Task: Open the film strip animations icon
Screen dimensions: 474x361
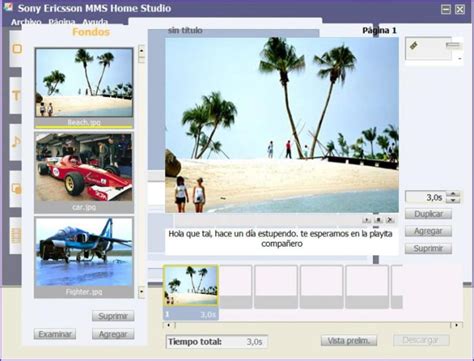Action: tap(16, 236)
